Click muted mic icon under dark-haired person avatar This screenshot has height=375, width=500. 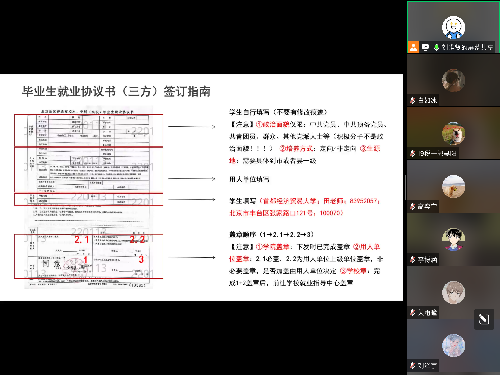413,100
